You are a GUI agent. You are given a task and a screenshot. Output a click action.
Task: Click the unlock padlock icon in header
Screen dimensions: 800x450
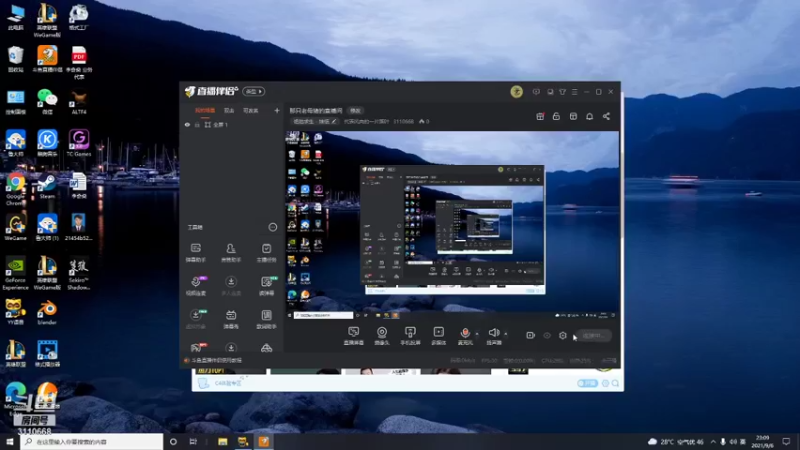(556, 116)
